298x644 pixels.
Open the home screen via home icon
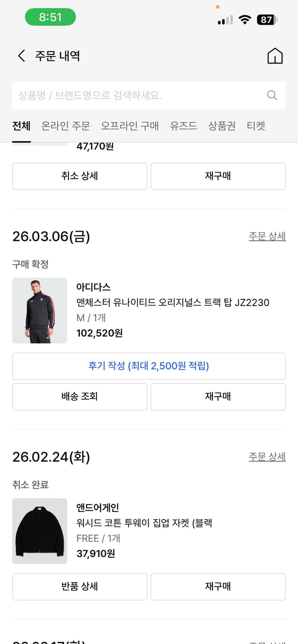point(276,55)
